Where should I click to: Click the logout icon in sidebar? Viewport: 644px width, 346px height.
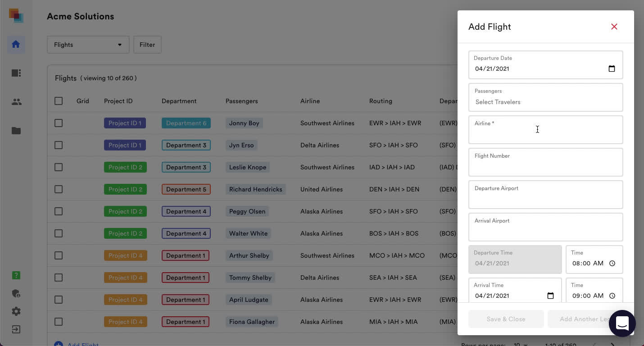pos(16,329)
